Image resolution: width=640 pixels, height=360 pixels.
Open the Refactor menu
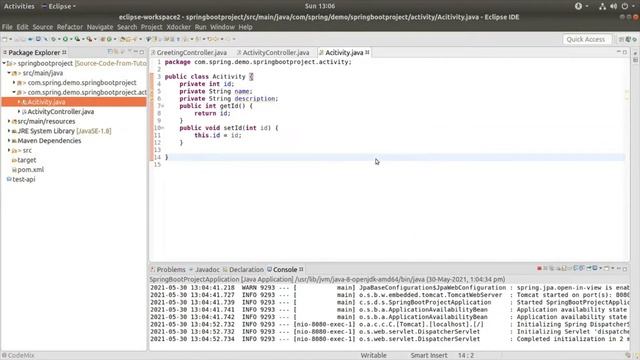tap(70, 27)
